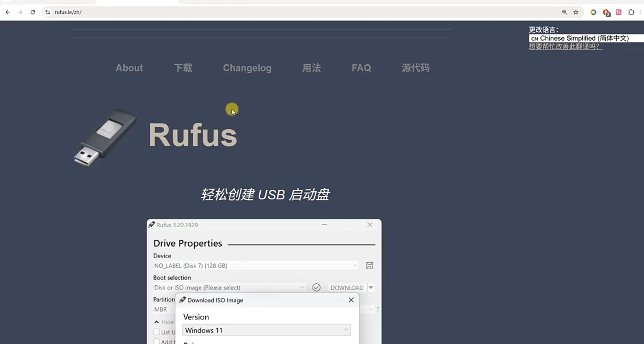The width and height of the screenshot is (644, 344).
Task: Click the checkmark verify icon
Action: point(316,287)
